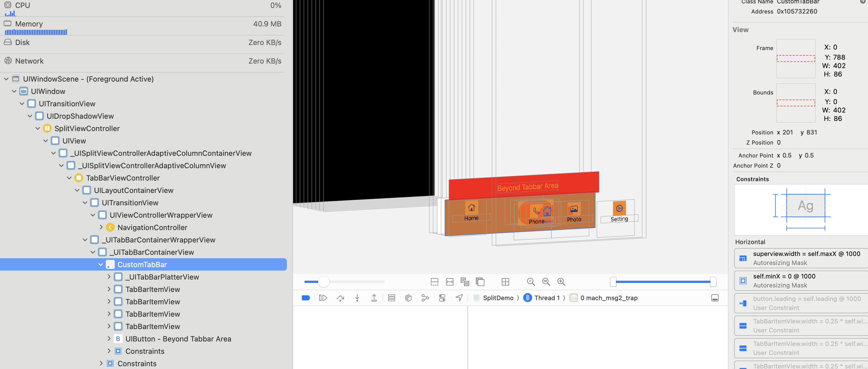Zoom in the view hierarchy canvas
The height and width of the screenshot is (369, 868).
point(561,282)
